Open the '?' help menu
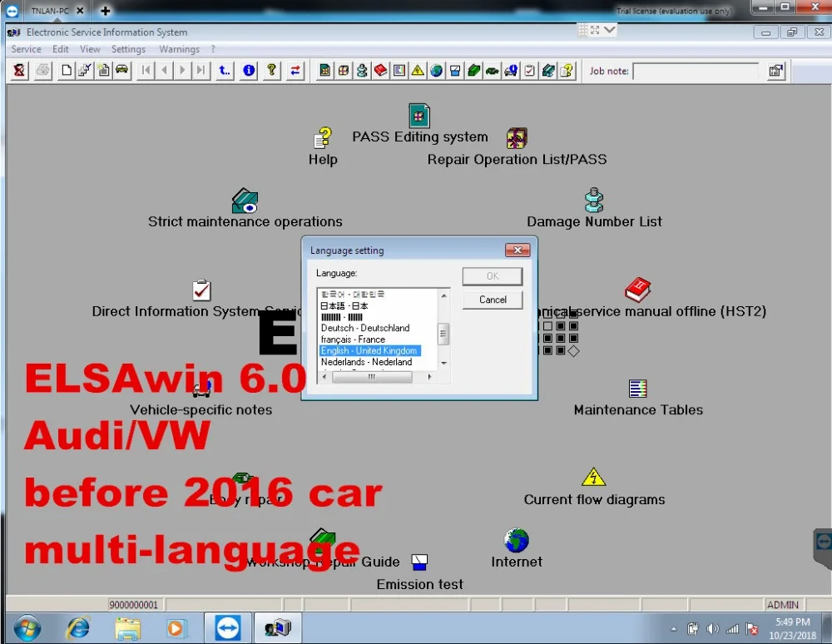Image resolution: width=832 pixels, height=644 pixels. pyautogui.click(x=213, y=49)
